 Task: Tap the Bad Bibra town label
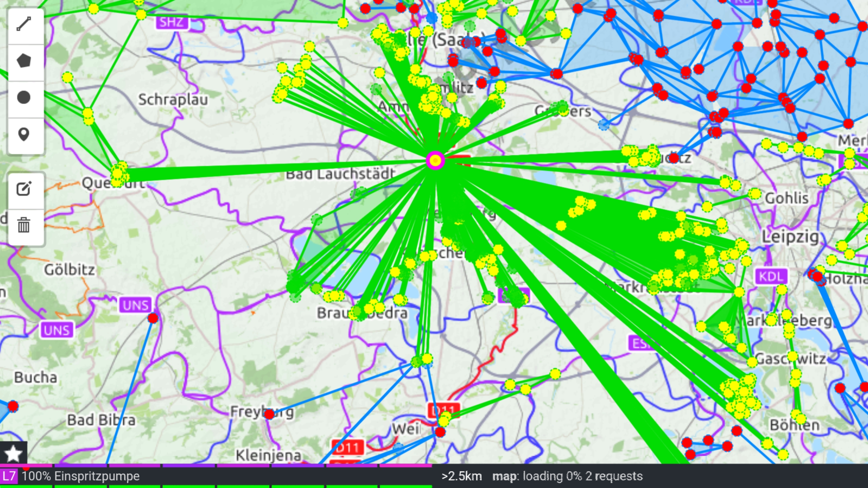pos(101,420)
